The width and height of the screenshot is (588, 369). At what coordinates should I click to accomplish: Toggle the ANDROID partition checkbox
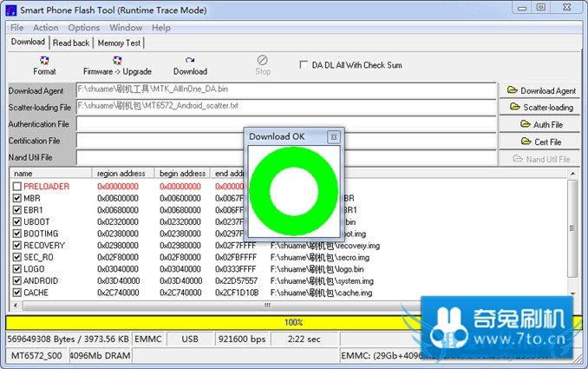coord(17,281)
